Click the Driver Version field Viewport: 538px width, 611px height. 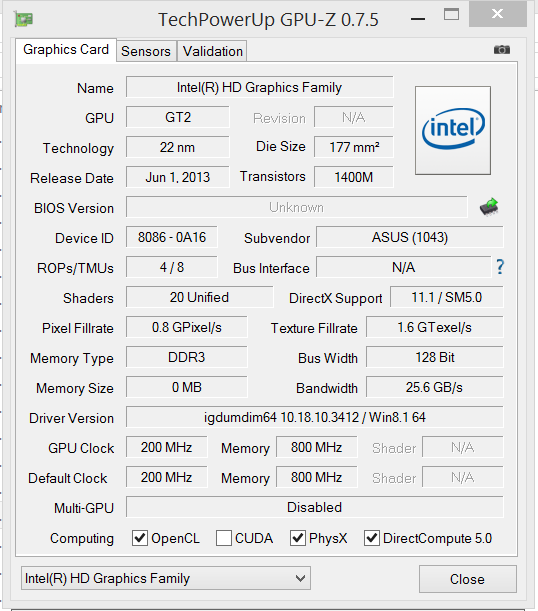(314, 417)
